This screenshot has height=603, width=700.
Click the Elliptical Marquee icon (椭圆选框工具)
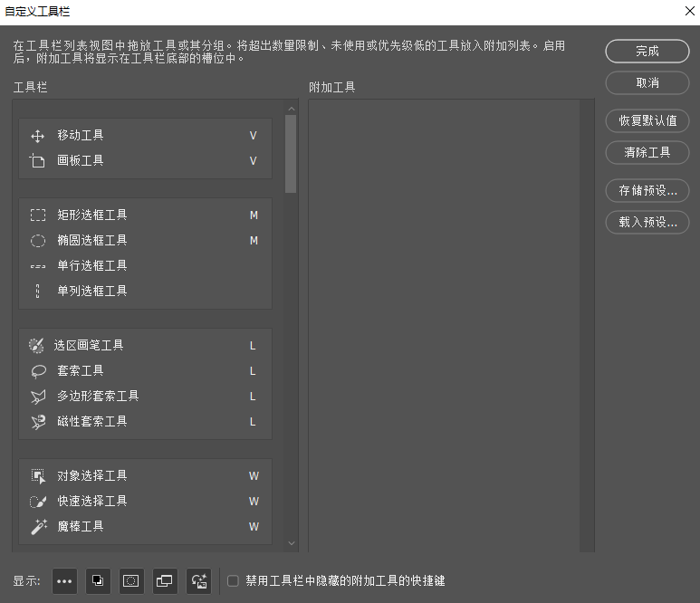pos(38,241)
